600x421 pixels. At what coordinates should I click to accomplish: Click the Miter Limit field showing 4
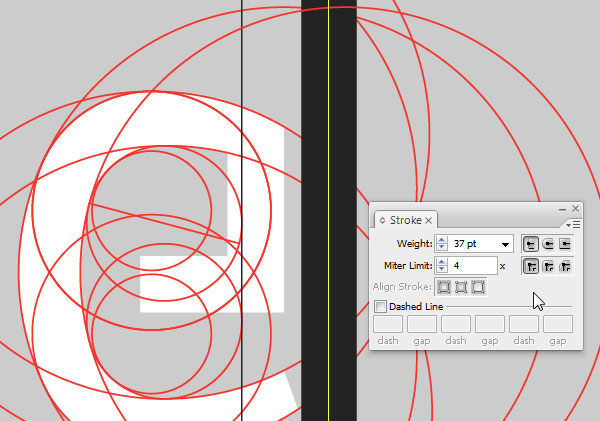click(472, 266)
